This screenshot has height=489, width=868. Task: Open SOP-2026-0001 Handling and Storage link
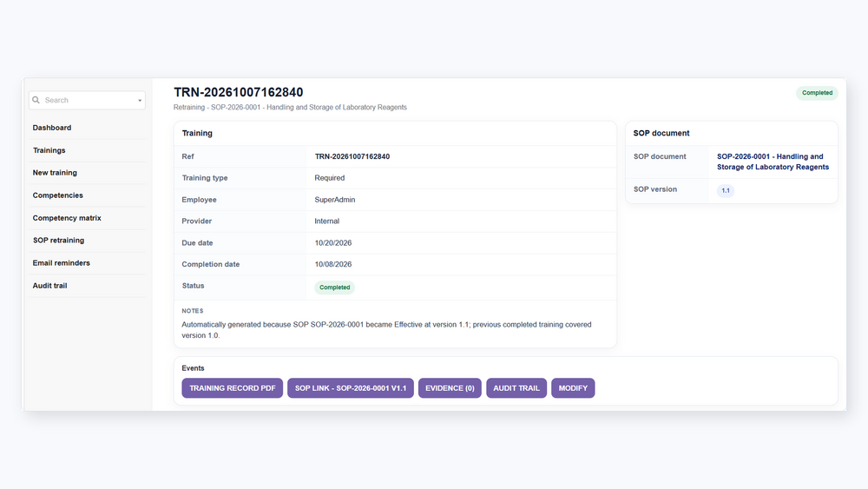tap(773, 162)
